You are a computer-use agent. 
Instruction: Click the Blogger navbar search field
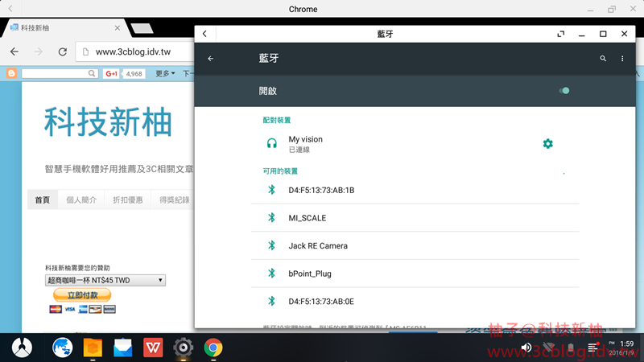click(60, 73)
